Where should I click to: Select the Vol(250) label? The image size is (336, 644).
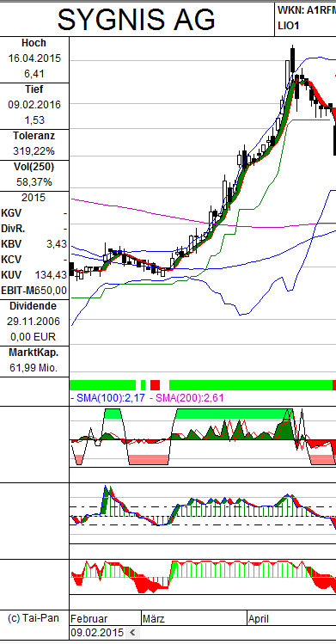(34, 167)
